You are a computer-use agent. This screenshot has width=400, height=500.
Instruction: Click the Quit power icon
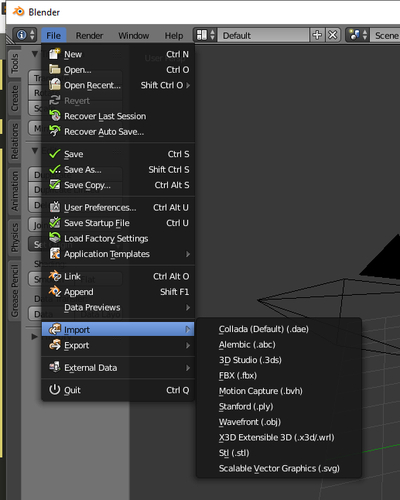click(55, 389)
